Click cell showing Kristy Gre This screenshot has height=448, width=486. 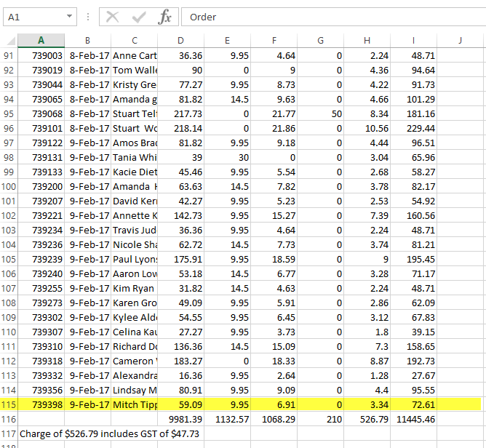[134, 85]
